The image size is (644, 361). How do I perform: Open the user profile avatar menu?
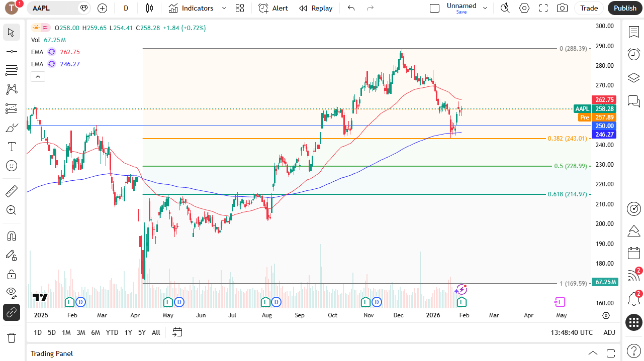(11, 8)
